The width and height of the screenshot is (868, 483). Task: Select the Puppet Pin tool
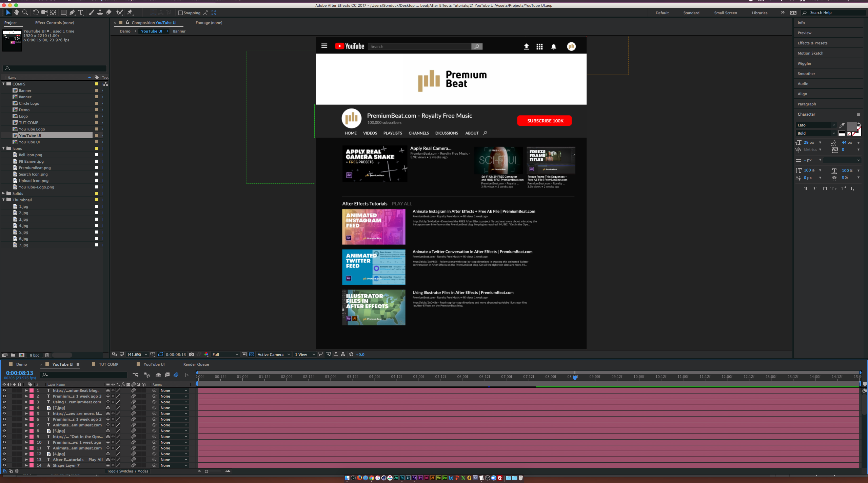point(130,13)
